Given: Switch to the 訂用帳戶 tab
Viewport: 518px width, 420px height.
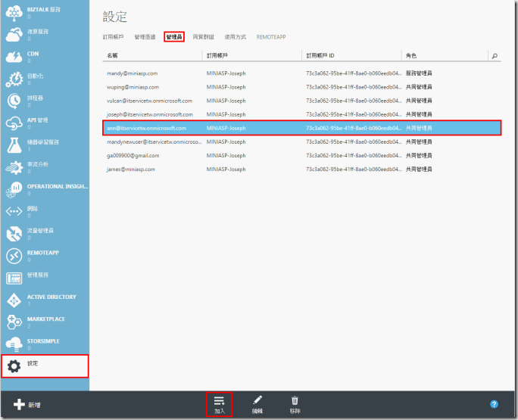Looking at the screenshot, I should coord(114,36).
